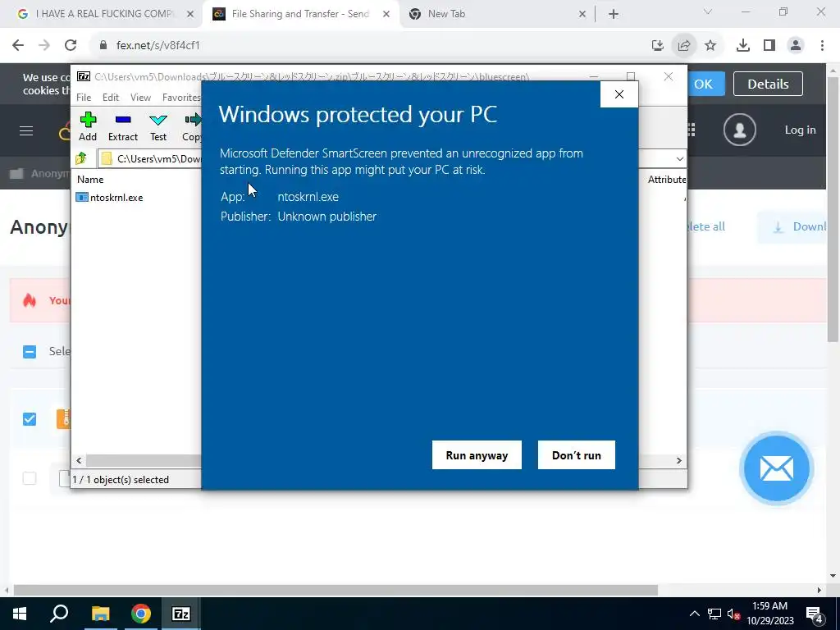Open the network tray icon
This screenshot has height=630, width=840.
714,614
